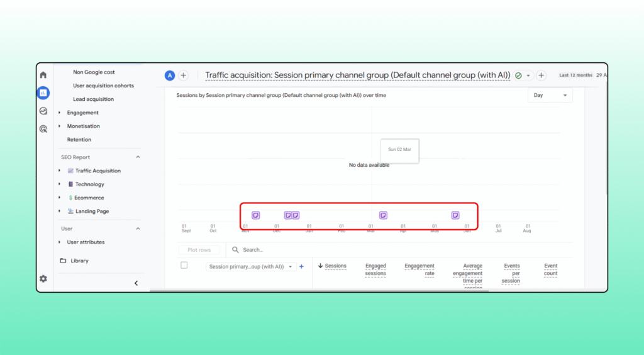Collapse the SEO Report section

[138, 157]
